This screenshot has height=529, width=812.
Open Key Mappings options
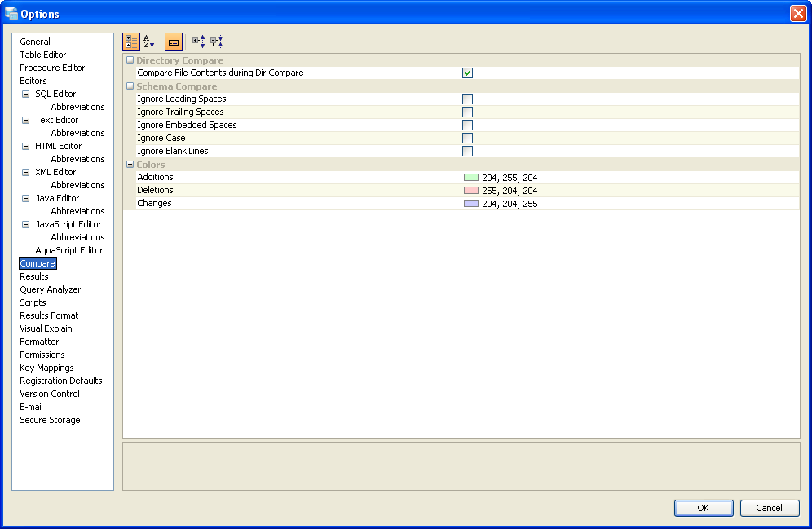[x=46, y=368]
